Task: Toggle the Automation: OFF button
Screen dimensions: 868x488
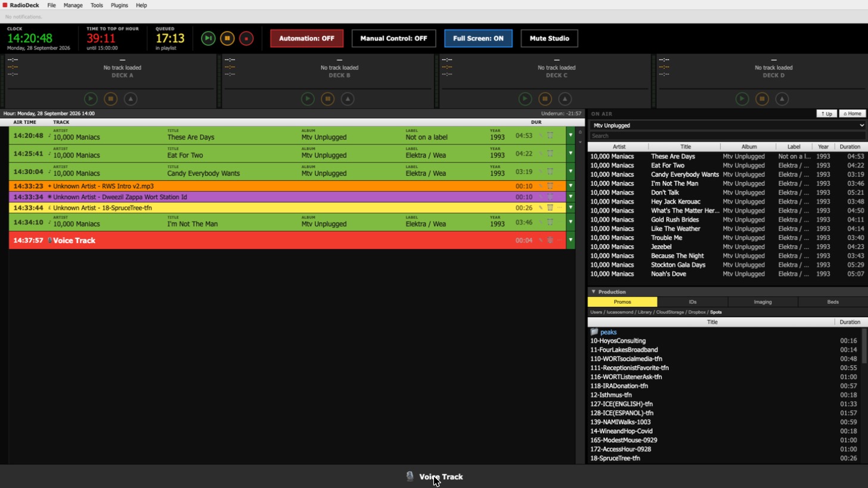Action: [307, 38]
